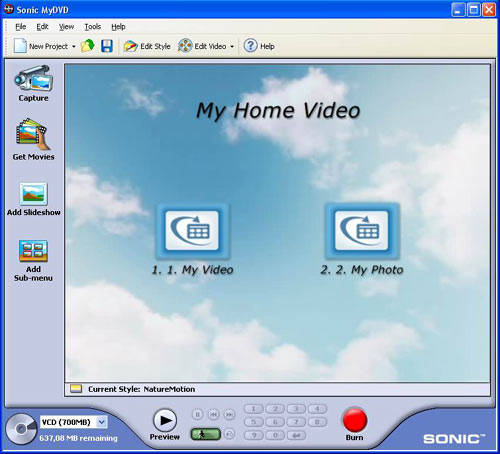Click remote keypad button 4
Screen dimensions: 500x454
pyautogui.click(x=317, y=409)
